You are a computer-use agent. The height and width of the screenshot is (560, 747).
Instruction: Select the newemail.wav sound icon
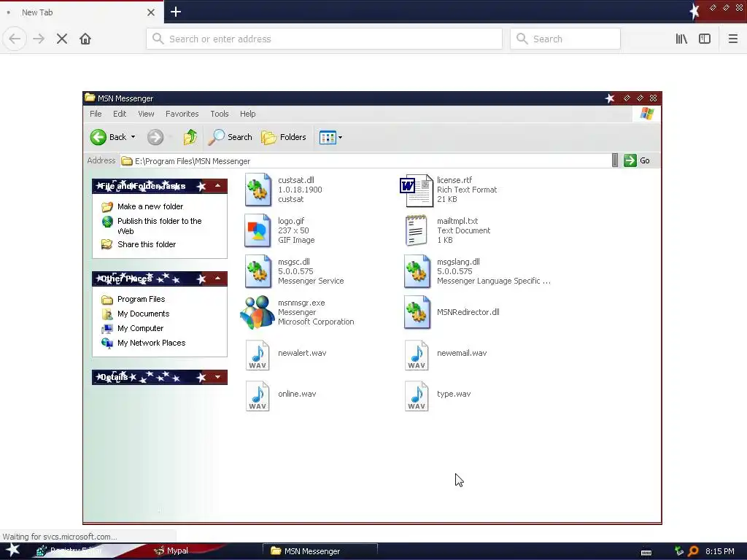click(417, 355)
